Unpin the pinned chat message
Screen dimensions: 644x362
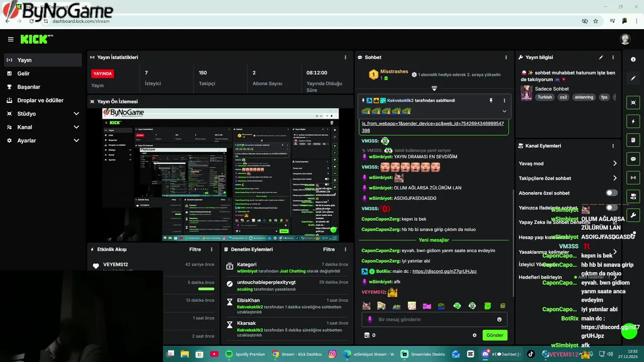click(x=491, y=101)
